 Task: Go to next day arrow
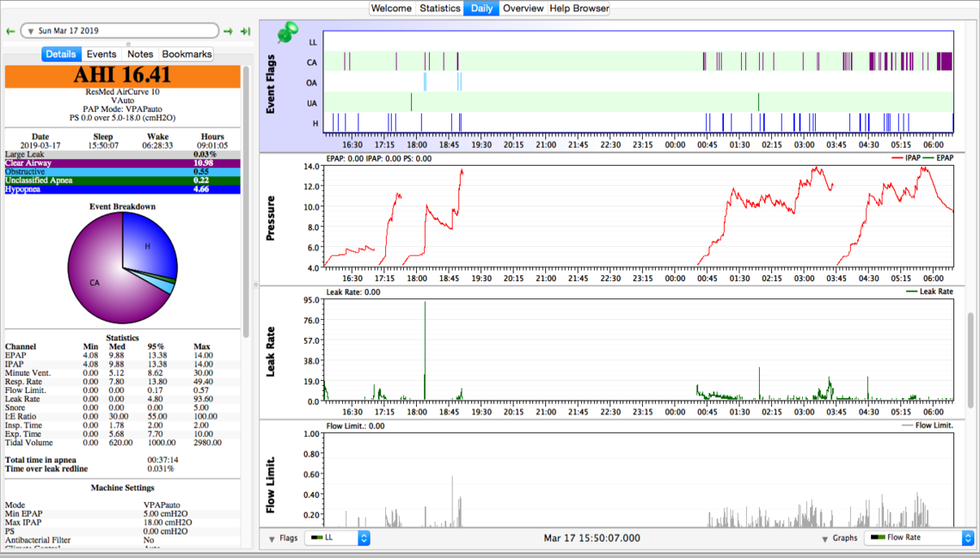tap(228, 31)
